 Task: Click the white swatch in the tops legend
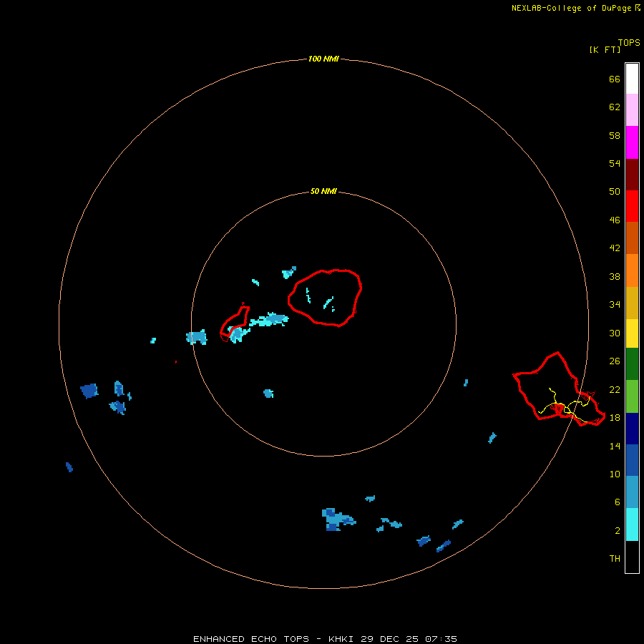pos(632,79)
